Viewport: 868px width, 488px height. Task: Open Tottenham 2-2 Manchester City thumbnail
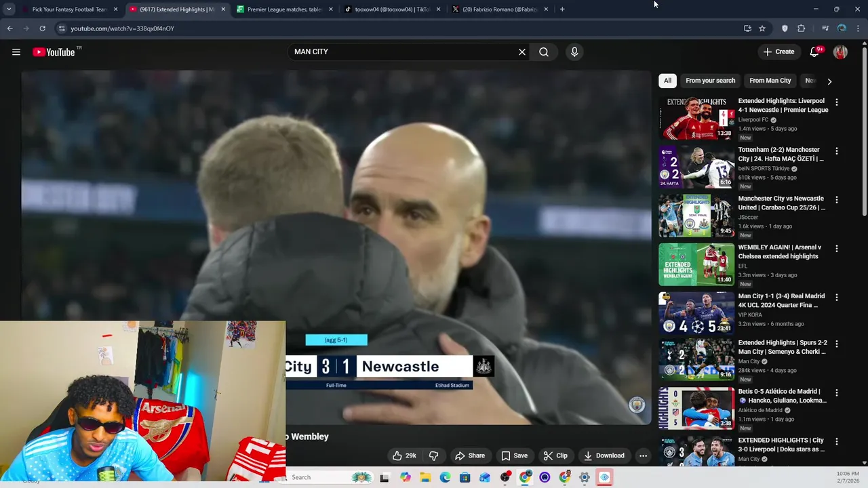pos(696,167)
